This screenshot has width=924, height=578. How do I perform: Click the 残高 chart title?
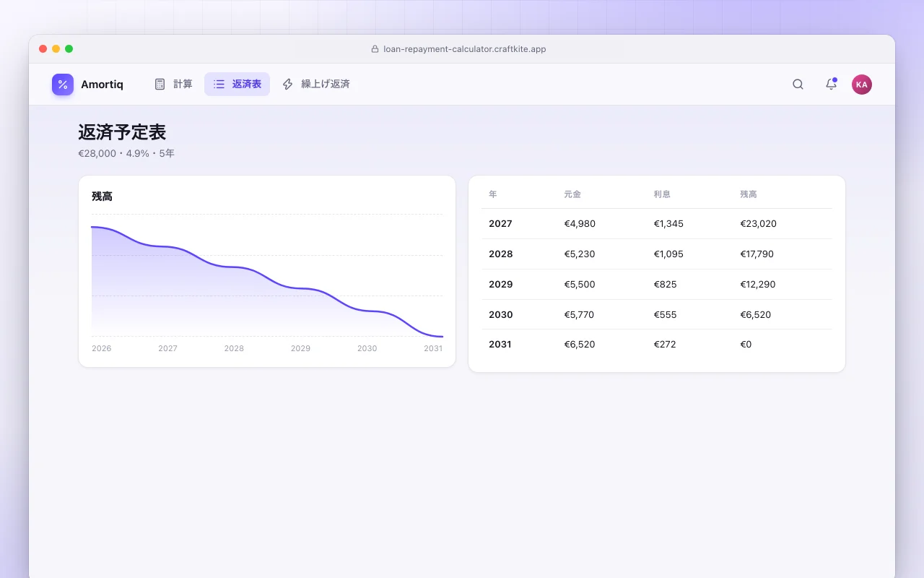[102, 196]
